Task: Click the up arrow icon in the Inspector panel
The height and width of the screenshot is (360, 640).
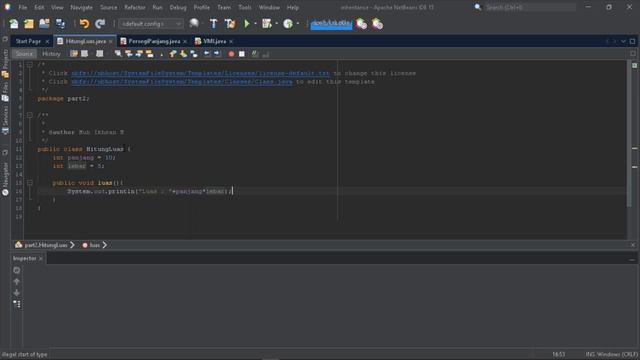Action: pos(17,282)
